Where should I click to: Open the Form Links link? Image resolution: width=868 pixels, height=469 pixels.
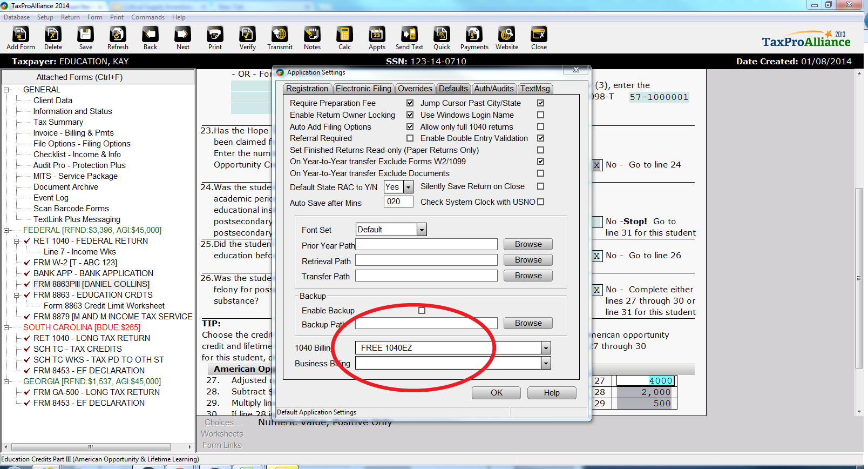(x=222, y=445)
